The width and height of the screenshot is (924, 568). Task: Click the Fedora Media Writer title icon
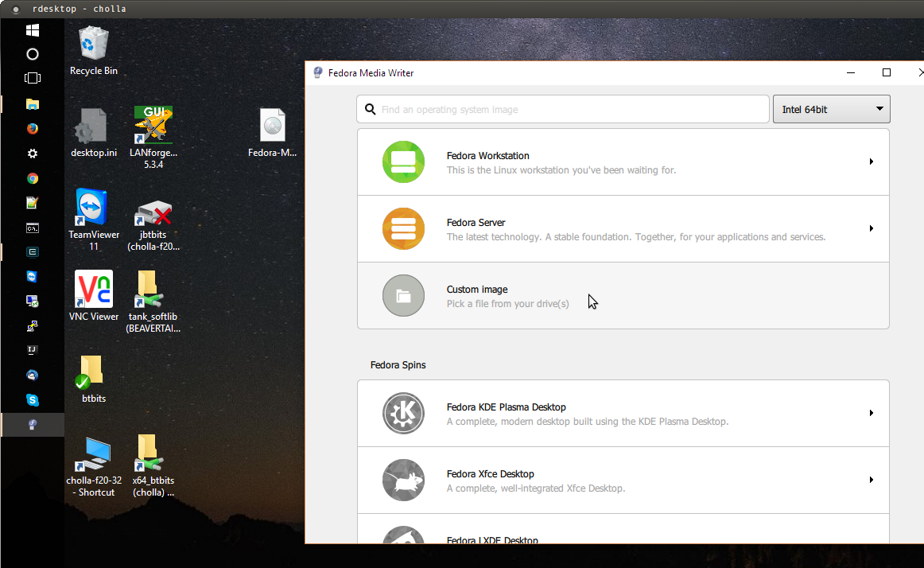[x=317, y=72]
